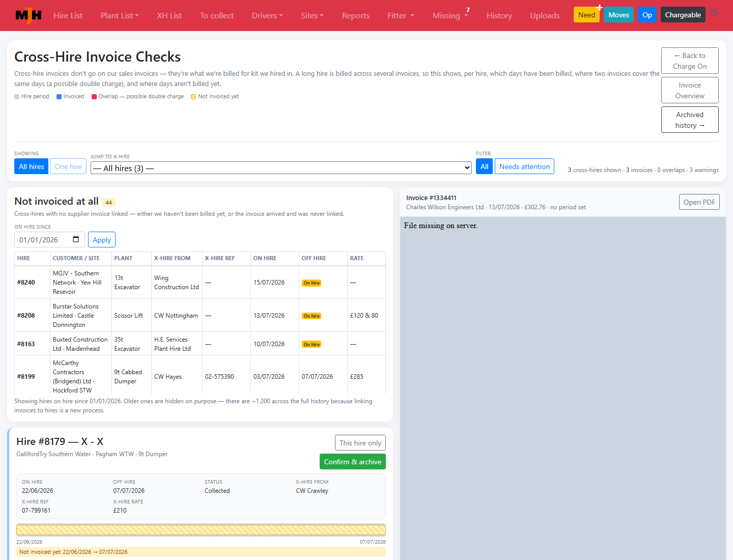The width and height of the screenshot is (733, 560).
Task: Click the on-hire-since date field 01/01/2026
Action: [49, 240]
